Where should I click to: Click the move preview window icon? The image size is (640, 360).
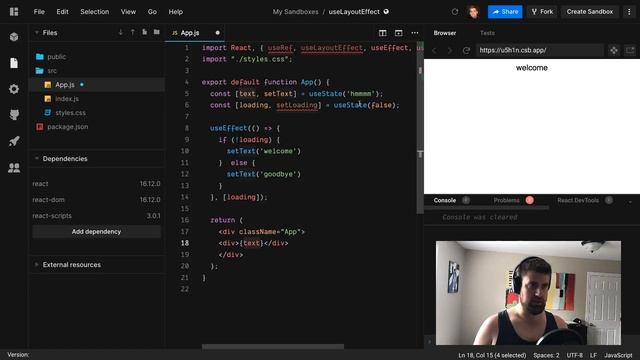(x=614, y=50)
